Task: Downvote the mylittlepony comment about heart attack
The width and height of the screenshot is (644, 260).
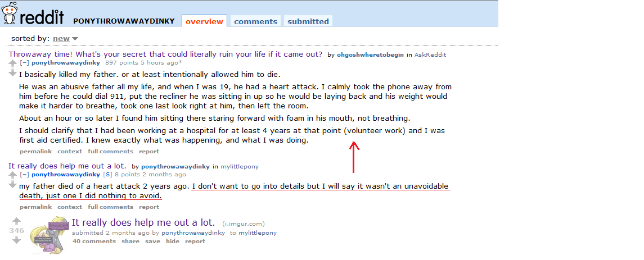Action: click(12, 185)
